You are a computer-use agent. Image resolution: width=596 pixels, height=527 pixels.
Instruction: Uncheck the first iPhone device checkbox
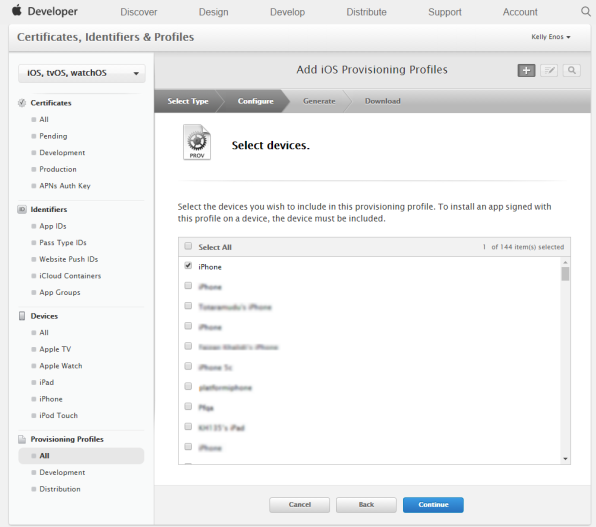click(188, 266)
